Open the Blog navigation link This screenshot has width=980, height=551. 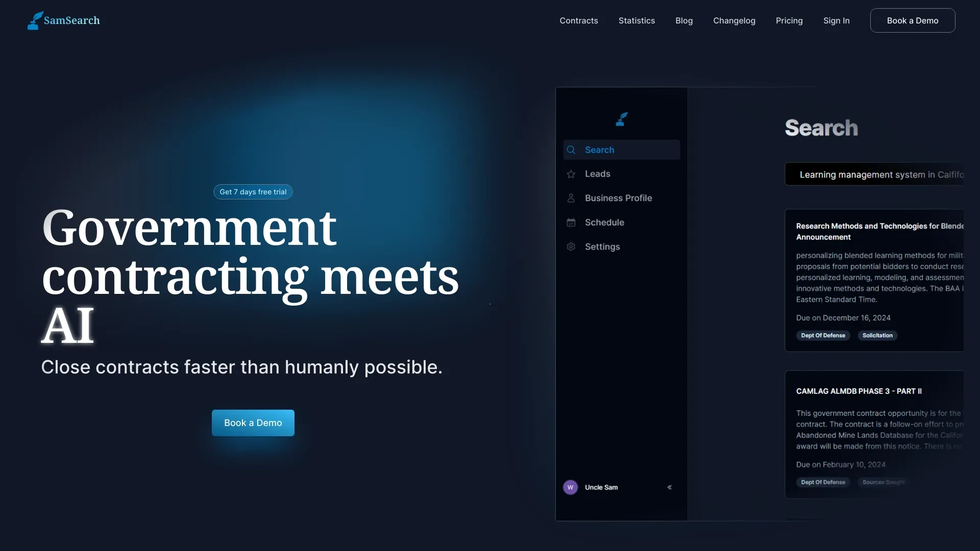[684, 20]
